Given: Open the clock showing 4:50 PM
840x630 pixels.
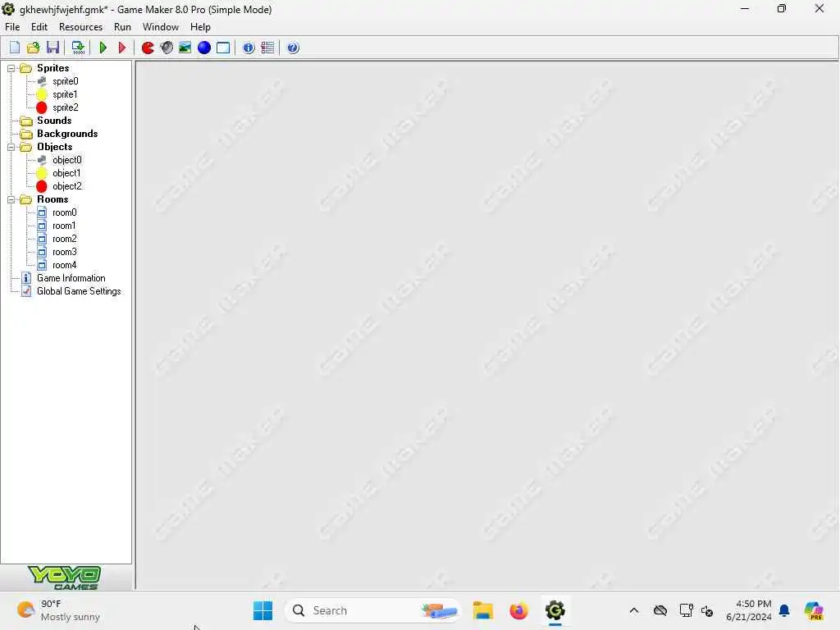Looking at the screenshot, I should click(748, 610).
